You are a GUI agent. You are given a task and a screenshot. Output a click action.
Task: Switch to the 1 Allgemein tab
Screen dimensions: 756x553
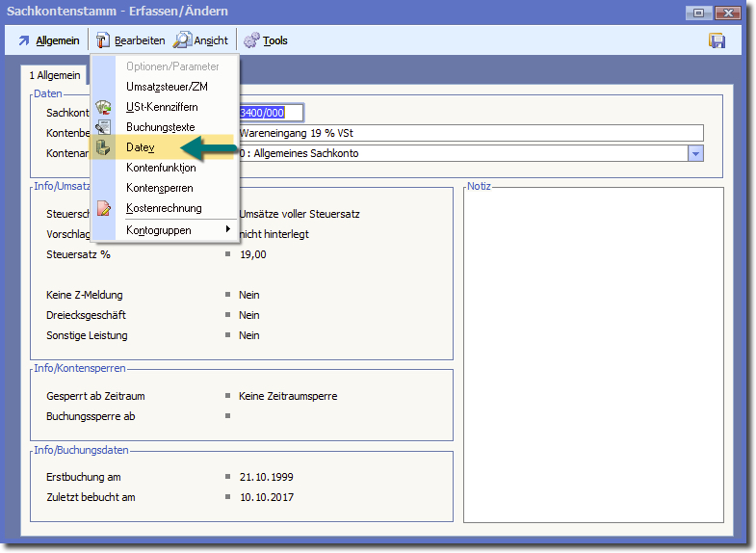point(55,75)
